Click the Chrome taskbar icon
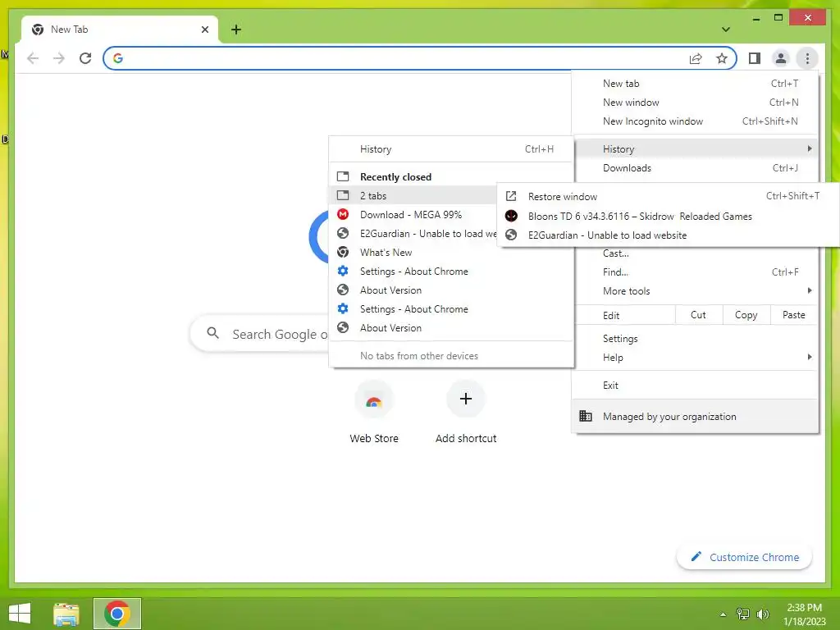Viewport: 840px width, 630px height. [117, 614]
